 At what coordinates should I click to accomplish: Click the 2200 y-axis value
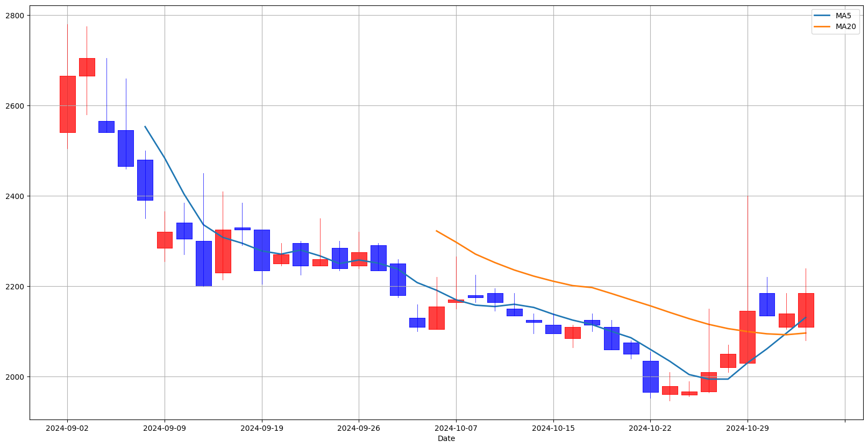15,287
